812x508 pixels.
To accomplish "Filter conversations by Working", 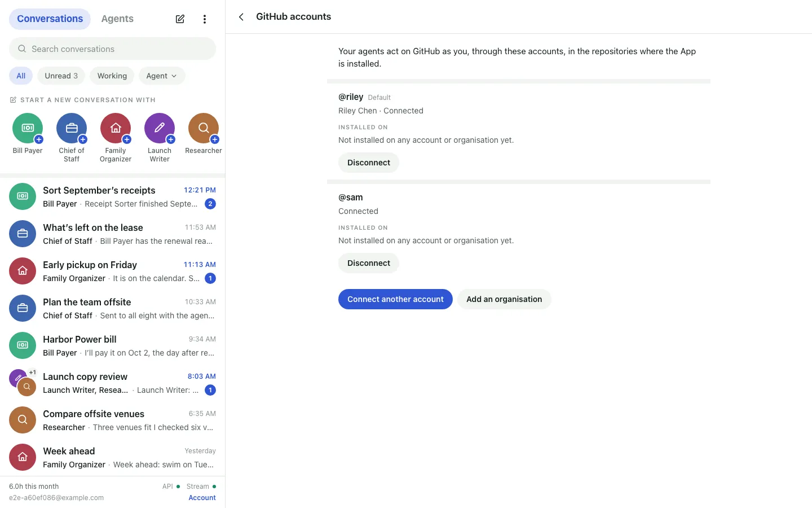I will (x=112, y=76).
